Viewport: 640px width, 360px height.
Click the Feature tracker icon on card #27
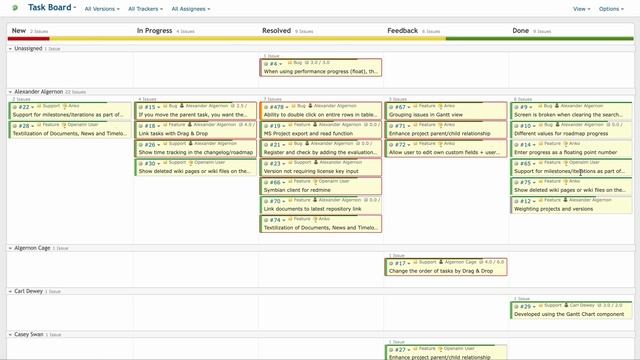(415, 349)
